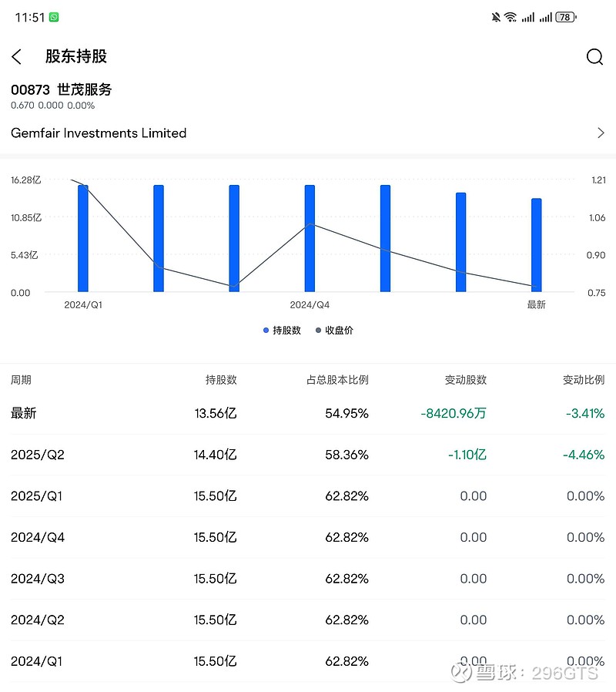Click the 14.40亿 holdings value
This screenshot has height=692, width=616.
(x=215, y=455)
